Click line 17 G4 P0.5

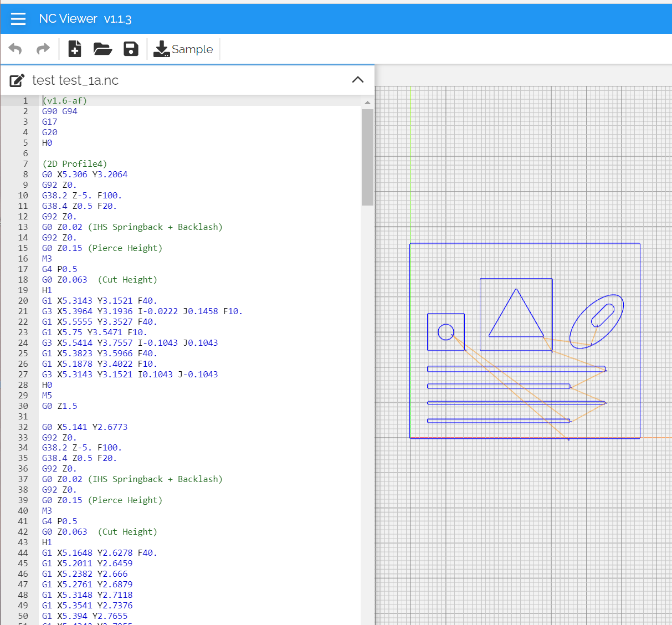click(60, 269)
